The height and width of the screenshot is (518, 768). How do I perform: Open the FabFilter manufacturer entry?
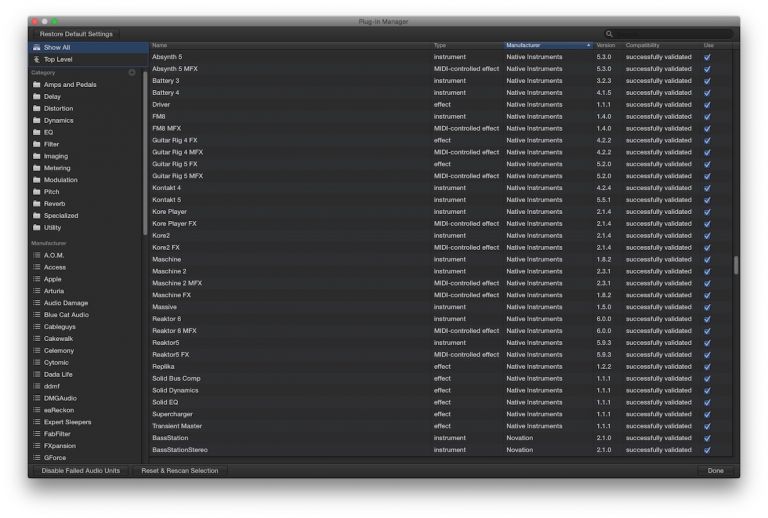coord(57,434)
